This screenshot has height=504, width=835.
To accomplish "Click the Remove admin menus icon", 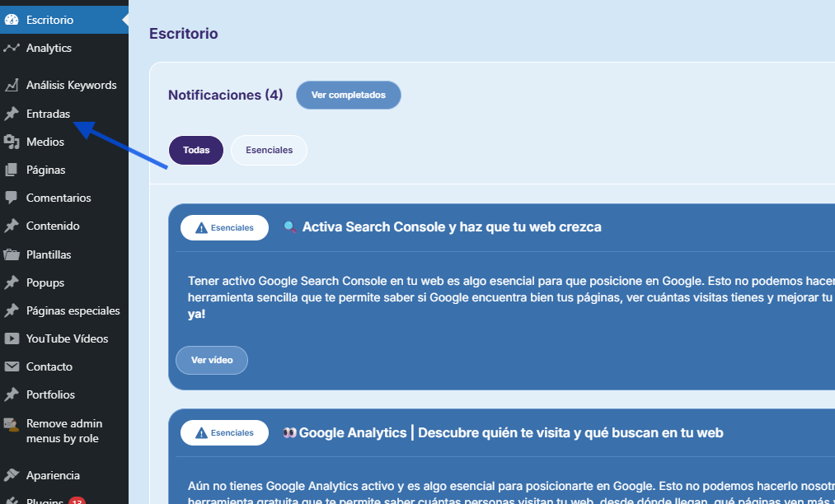I will click(12, 425).
